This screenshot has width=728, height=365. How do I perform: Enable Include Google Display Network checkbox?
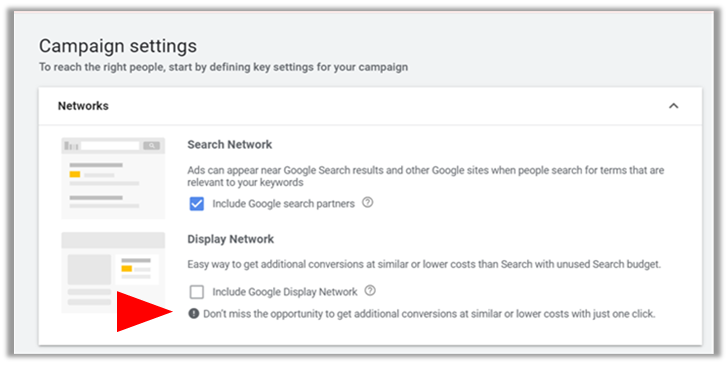click(196, 292)
